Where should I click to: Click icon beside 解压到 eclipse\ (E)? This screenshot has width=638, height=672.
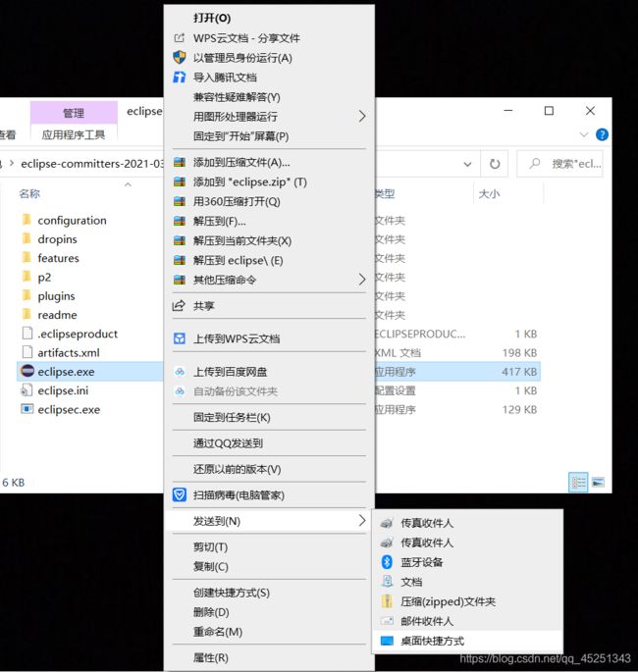pos(180,260)
